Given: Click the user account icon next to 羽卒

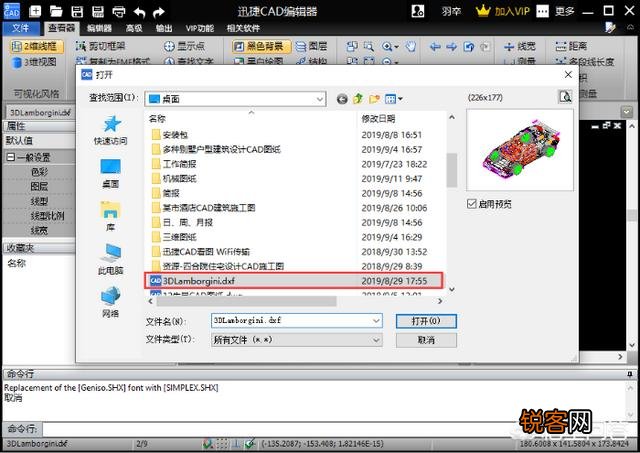Looking at the screenshot, I should (x=418, y=11).
